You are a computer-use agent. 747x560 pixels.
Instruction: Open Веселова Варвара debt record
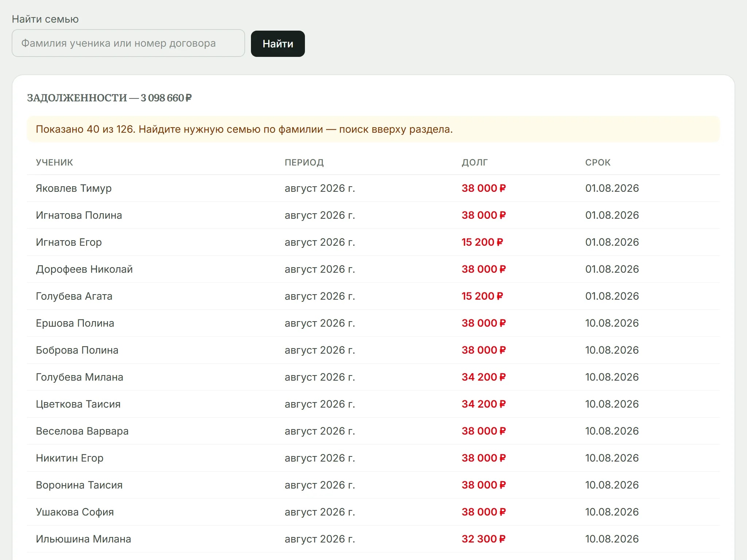[x=373, y=431]
